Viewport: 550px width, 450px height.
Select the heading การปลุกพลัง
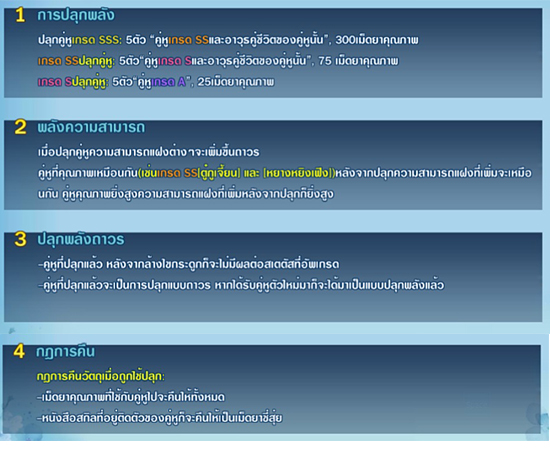pos(76,15)
